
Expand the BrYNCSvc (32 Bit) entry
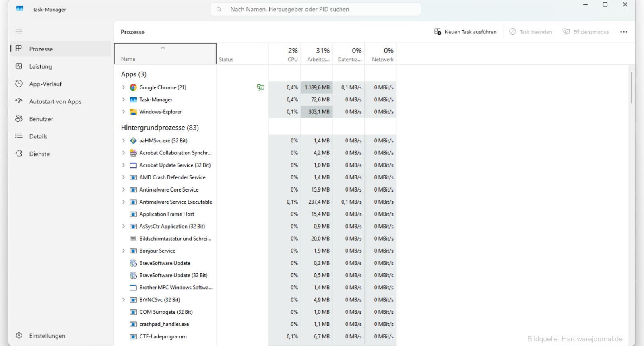pos(124,300)
